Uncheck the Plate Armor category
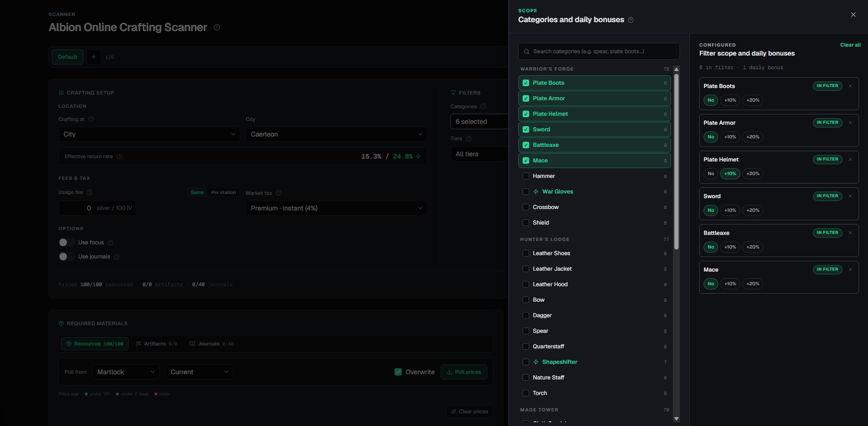This screenshot has width=868, height=426. point(526,98)
